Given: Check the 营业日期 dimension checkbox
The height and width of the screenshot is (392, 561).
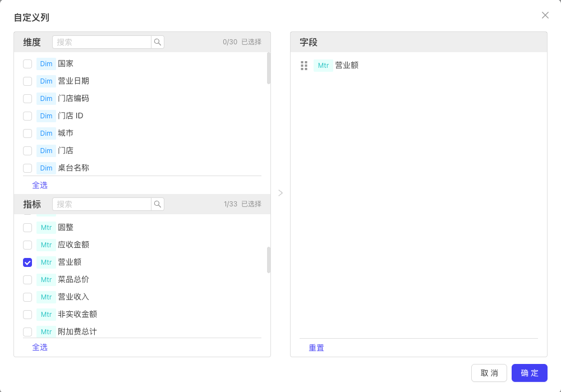Looking at the screenshot, I should [x=27, y=81].
